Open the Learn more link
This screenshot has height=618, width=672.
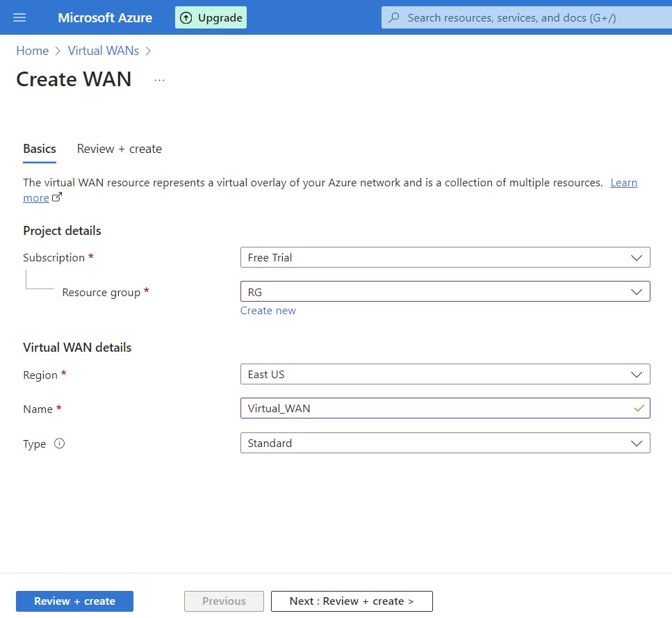(x=623, y=183)
